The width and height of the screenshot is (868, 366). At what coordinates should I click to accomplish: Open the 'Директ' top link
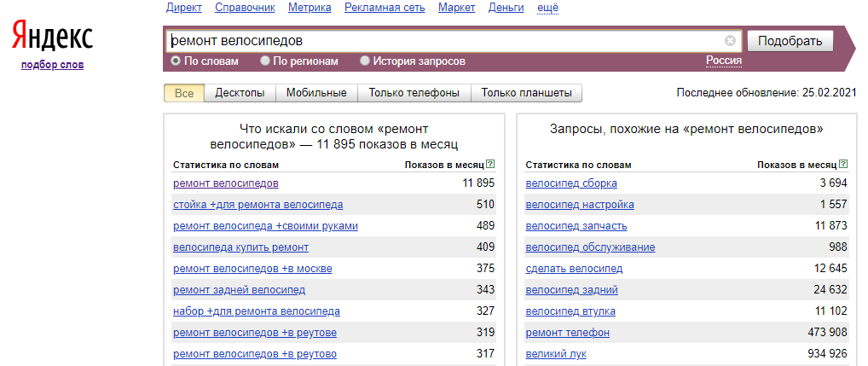(x=184, y=8)
